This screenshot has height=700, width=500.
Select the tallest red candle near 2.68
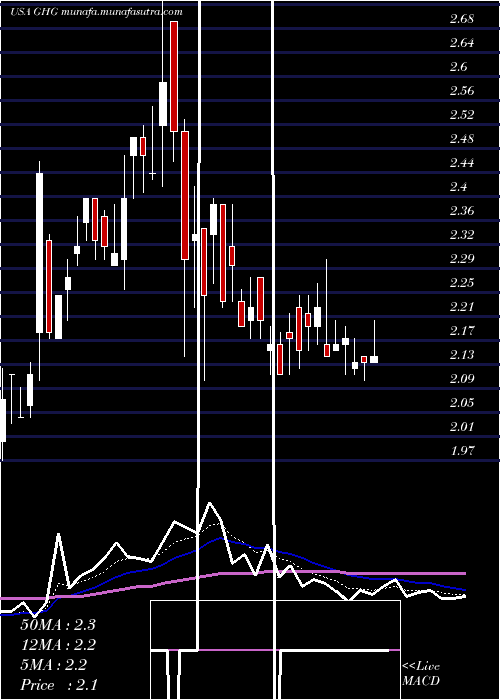[174, 76]
